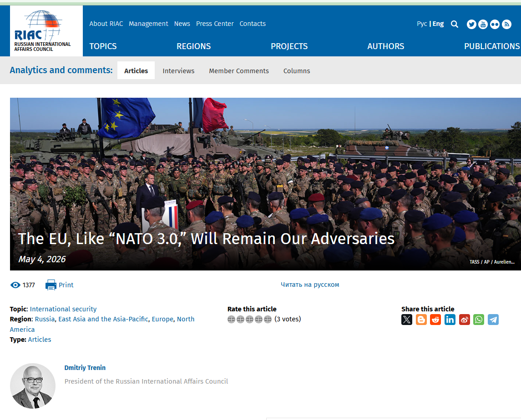The width and height of the screenshot is (521, 420).
Task: Rate article one globe
Action: pos(231,320)
